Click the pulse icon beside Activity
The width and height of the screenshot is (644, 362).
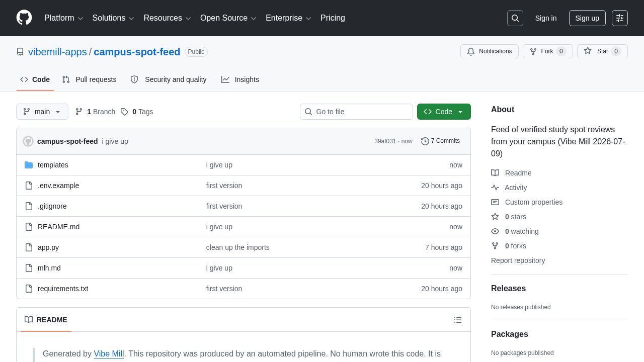pos(495,188)
